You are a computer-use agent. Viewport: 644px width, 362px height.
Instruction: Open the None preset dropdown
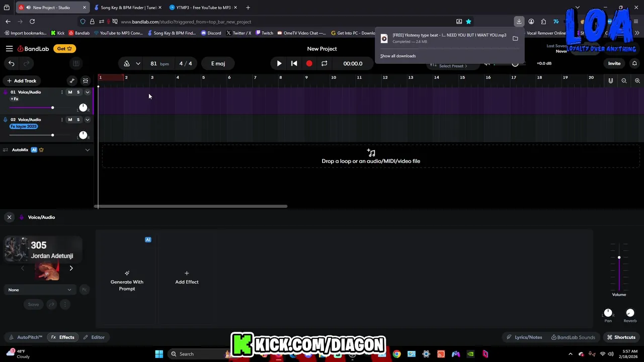click(40, 290)
